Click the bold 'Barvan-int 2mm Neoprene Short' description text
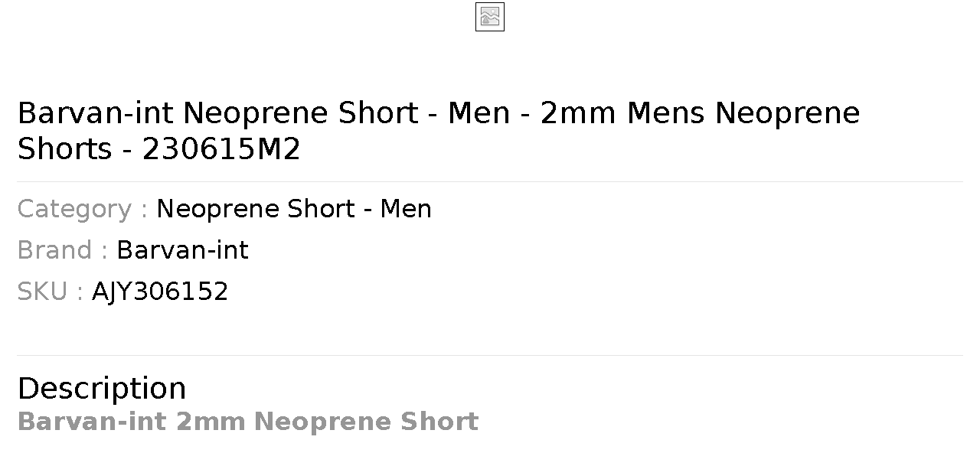980x453 pixels. click(248, 422)
